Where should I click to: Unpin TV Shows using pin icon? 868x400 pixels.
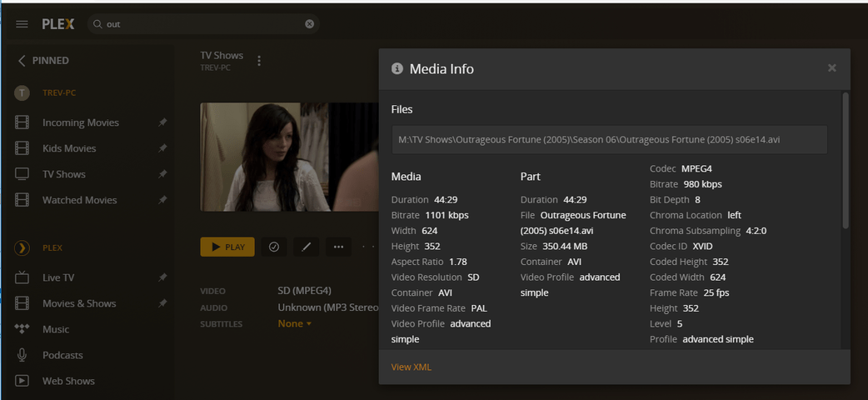[x=162, y=174]
